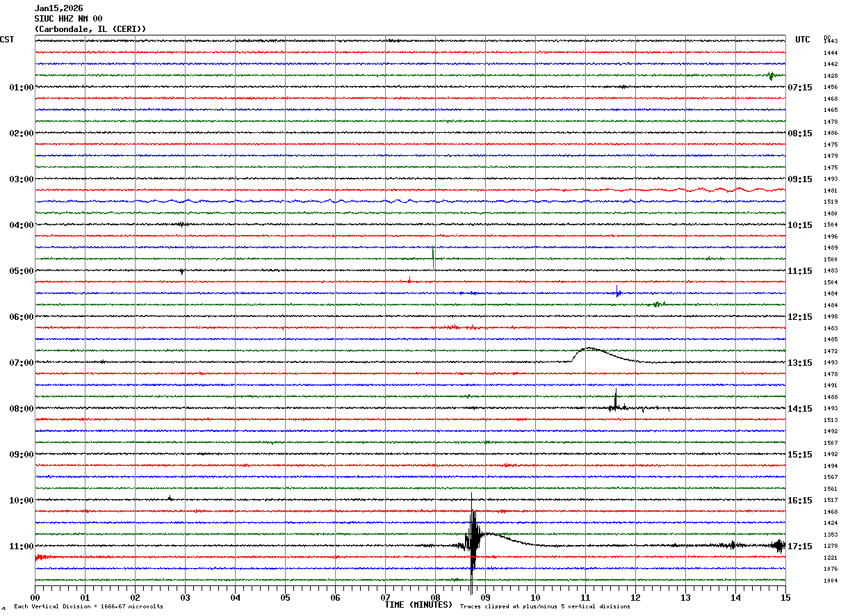Viewport: 841px width, 616px height.
Task: Click the "Each Vertical Division" scale note
Action: 88,607
